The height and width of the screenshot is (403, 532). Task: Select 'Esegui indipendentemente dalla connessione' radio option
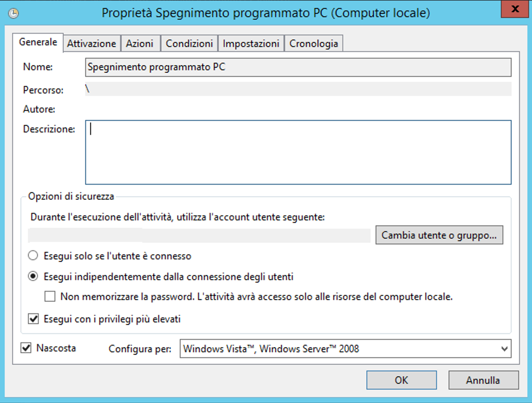coord(33,276)
